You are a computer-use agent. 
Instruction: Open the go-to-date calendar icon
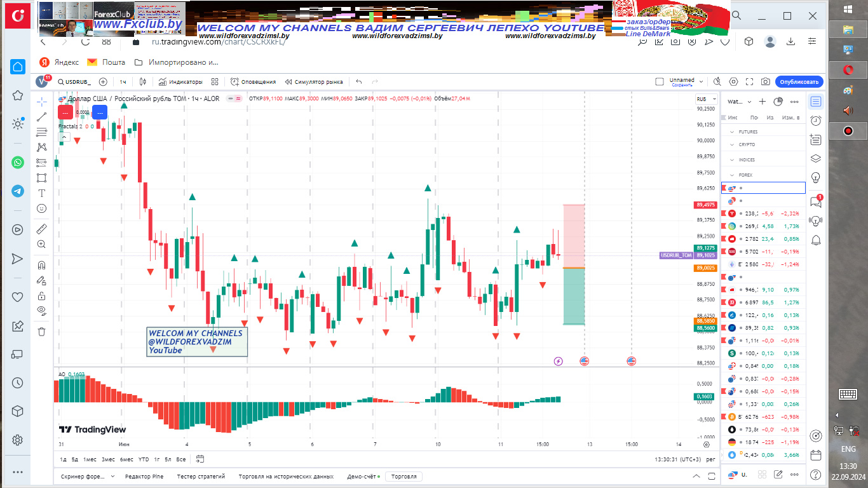(x=200, y=459)
